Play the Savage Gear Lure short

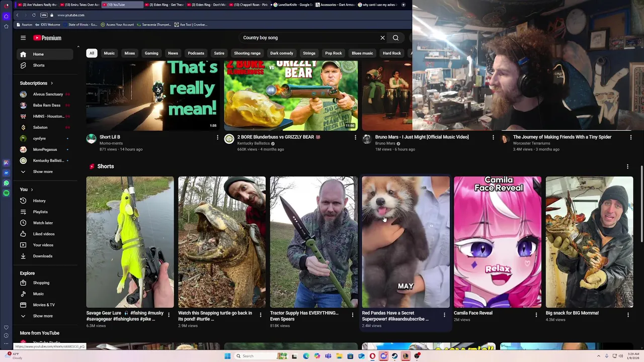click(130, 242)
